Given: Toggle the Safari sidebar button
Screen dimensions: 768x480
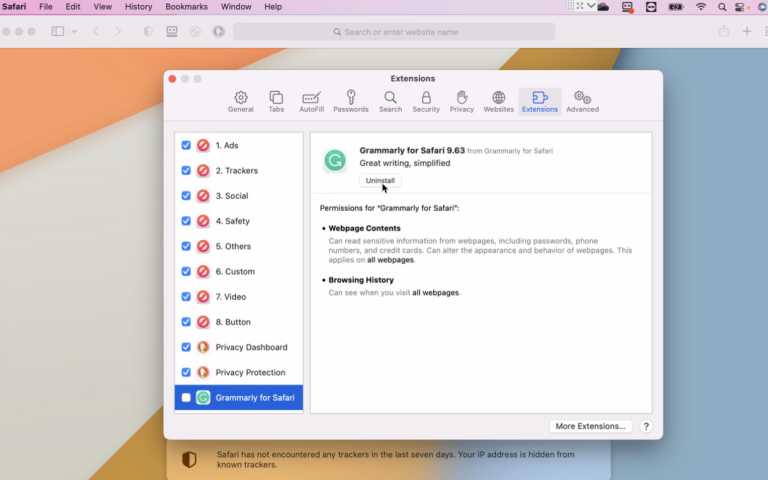Looking at the screenshot, I should [x=58, y=31].
